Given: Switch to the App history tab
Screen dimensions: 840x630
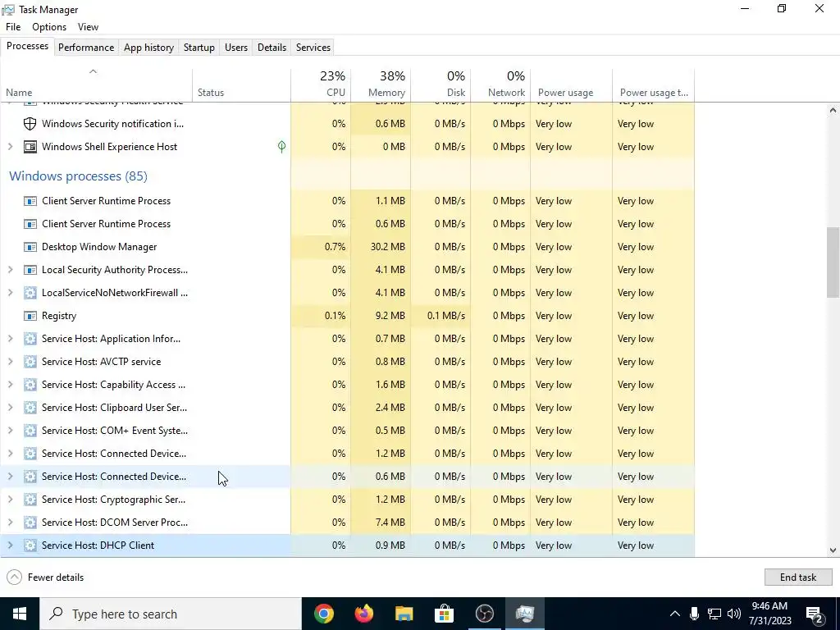Looking at the screenshot, I should click(x=149, y=47).
